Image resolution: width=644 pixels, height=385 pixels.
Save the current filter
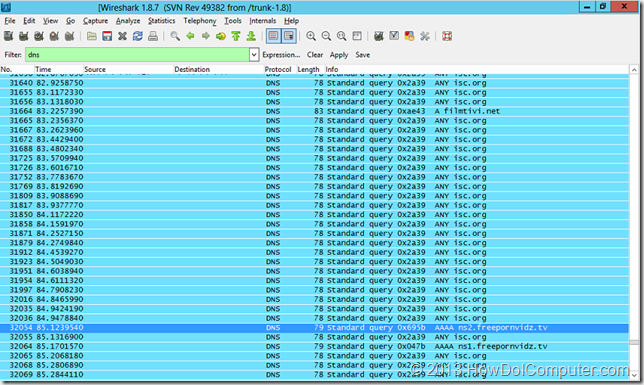363,55
